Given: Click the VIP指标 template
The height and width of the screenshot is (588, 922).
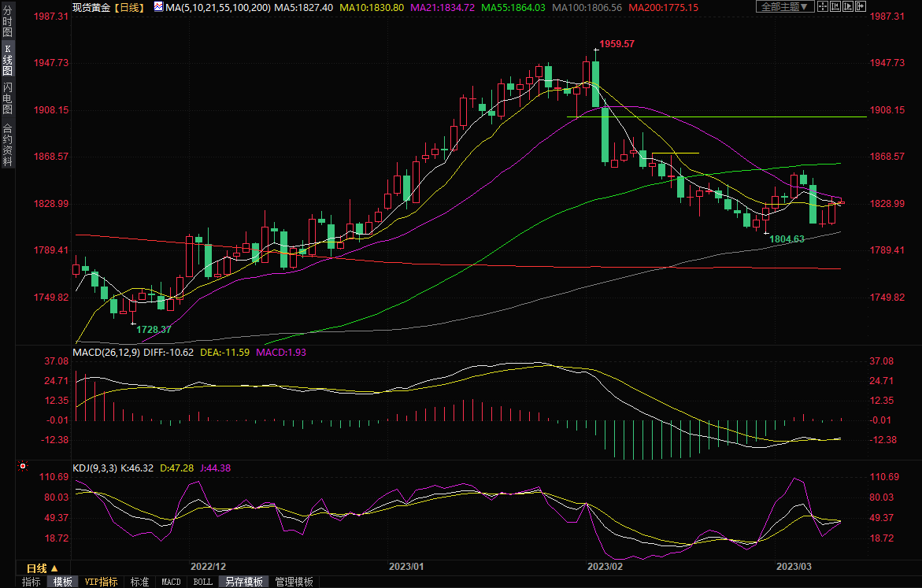Looking at the screenshot, I should (x=102, y=582).
